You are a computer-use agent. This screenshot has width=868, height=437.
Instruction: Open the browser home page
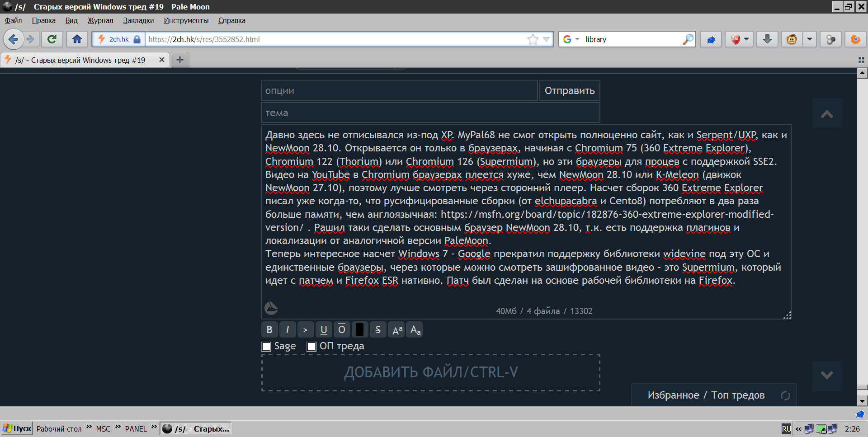pyautogui.click(x=77, y=39)
